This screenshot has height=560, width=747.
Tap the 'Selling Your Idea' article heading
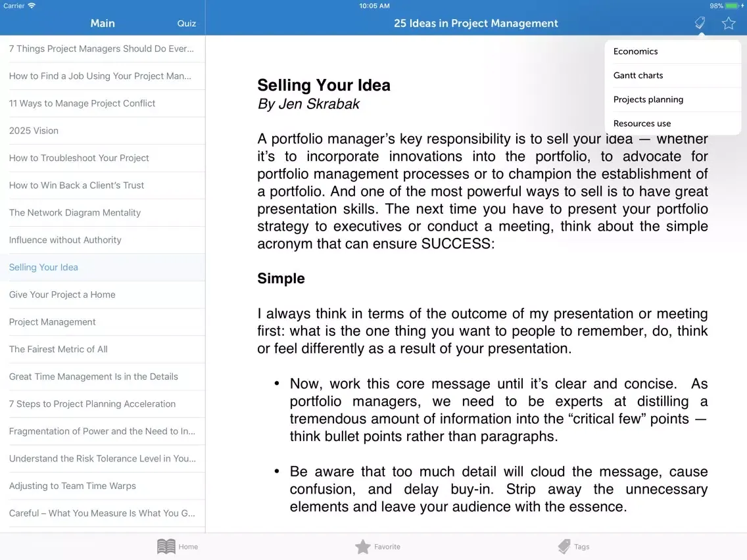[324, 85]
